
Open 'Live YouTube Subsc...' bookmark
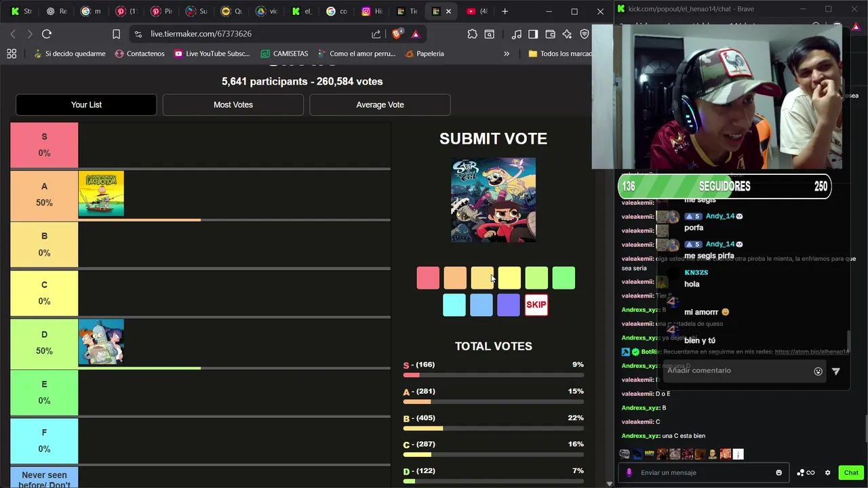tap(212, 54)
